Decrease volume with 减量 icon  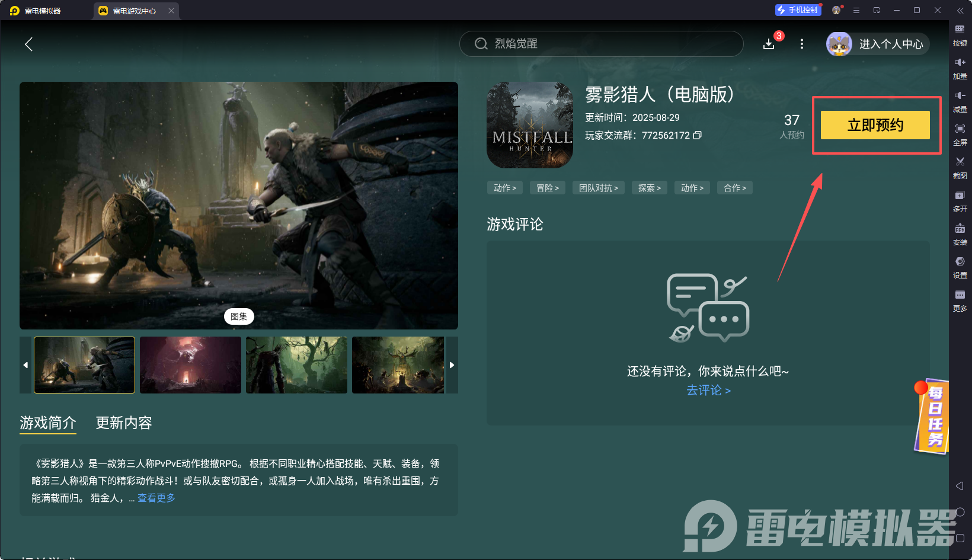point(960,102)
